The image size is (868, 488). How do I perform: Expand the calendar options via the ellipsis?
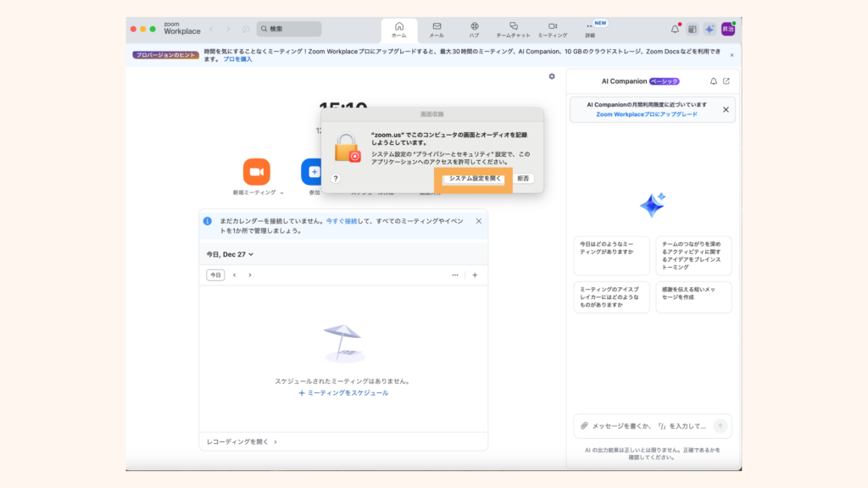454,274
